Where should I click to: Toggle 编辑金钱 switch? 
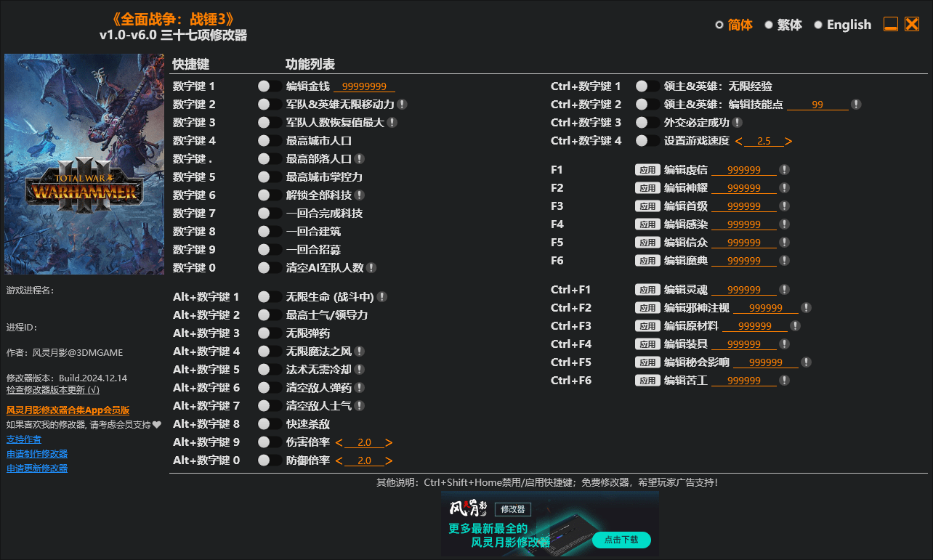[270, 86]
